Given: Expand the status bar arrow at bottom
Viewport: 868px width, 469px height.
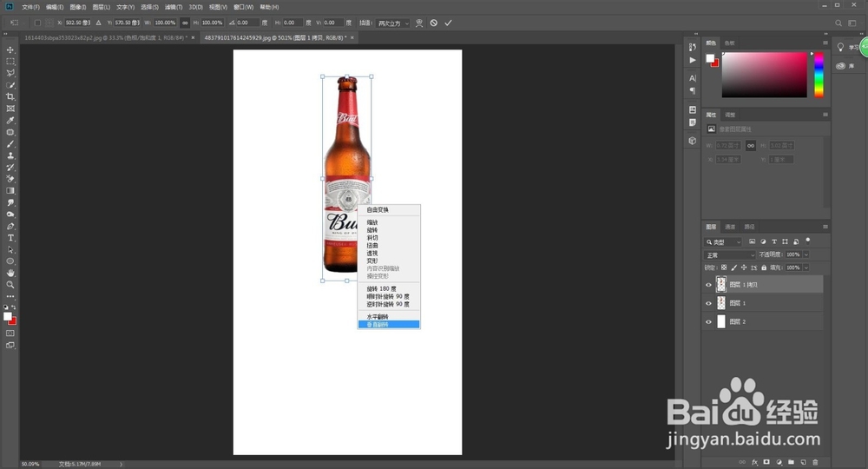Looking at the screenshot, I should (x=122, y=464).
